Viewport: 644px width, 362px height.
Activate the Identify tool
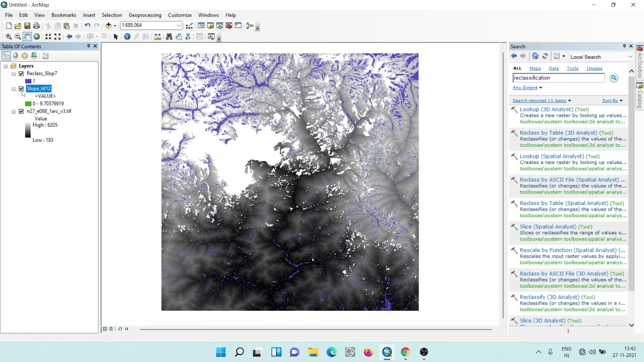(127, 37)
